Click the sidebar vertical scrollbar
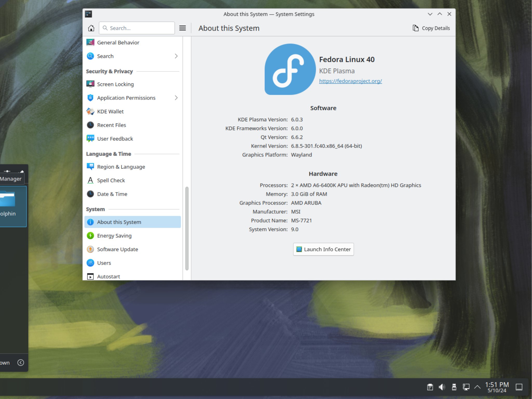Screen dimensions: 532x399 point(187,229)
